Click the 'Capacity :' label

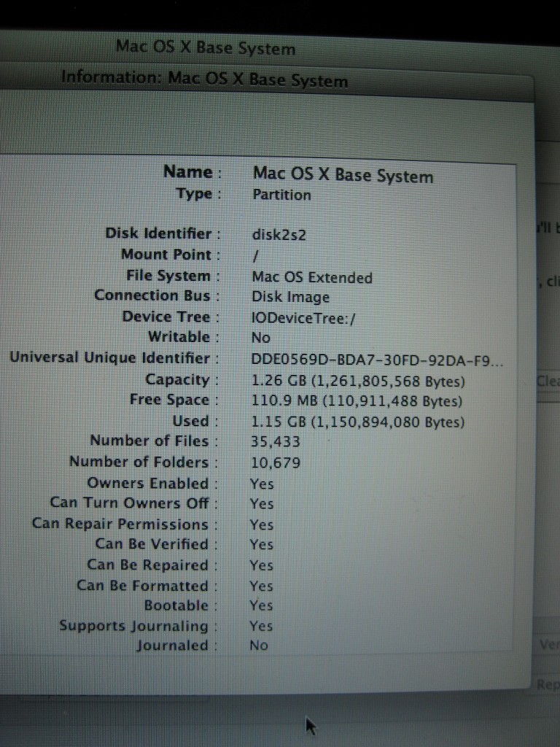pos(182,379)
